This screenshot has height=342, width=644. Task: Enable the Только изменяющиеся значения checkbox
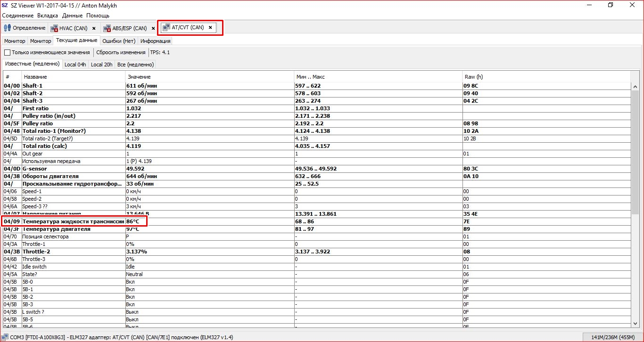pos(7,52)
